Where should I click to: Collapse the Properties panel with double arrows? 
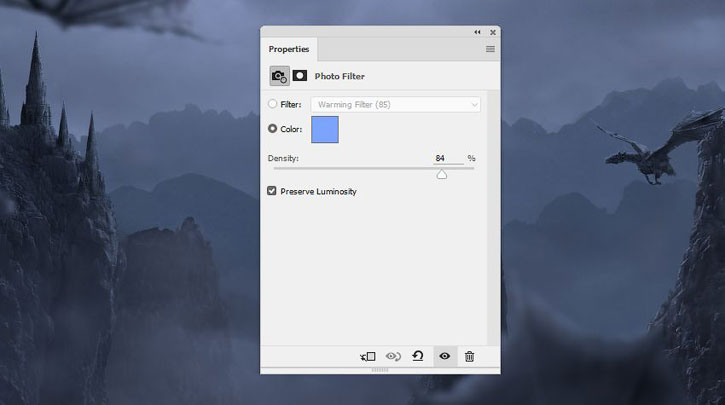click(477, 32)
